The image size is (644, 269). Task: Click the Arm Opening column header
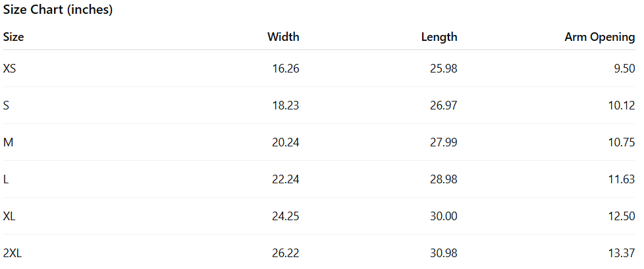pyautogui.click(x=600, y=37)
